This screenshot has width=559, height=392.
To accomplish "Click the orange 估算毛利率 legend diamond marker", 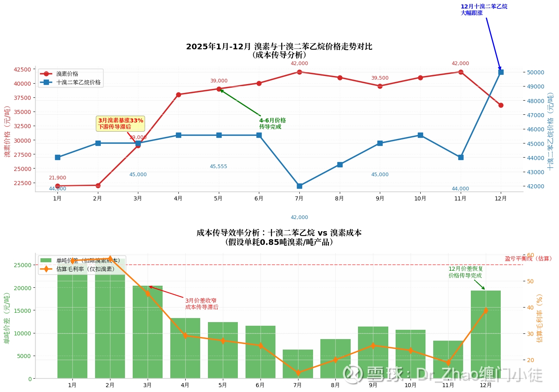I will pos(46,269).
